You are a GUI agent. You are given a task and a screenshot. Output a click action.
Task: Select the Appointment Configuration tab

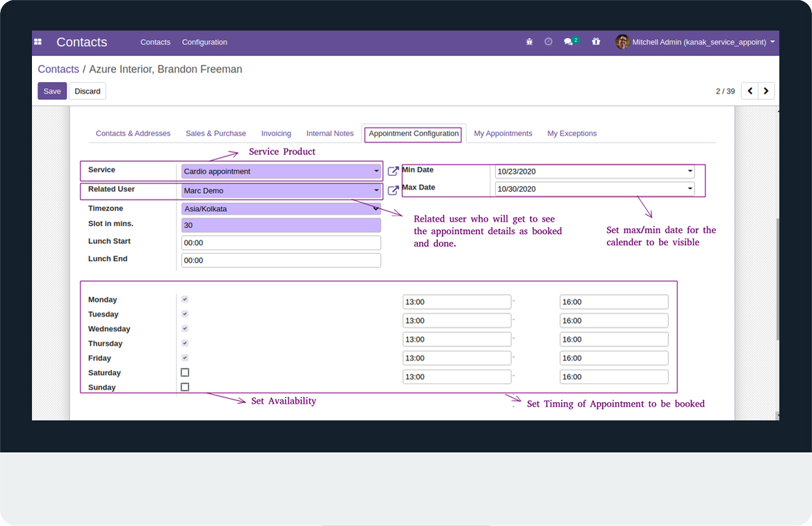click(x=414, y=133)
